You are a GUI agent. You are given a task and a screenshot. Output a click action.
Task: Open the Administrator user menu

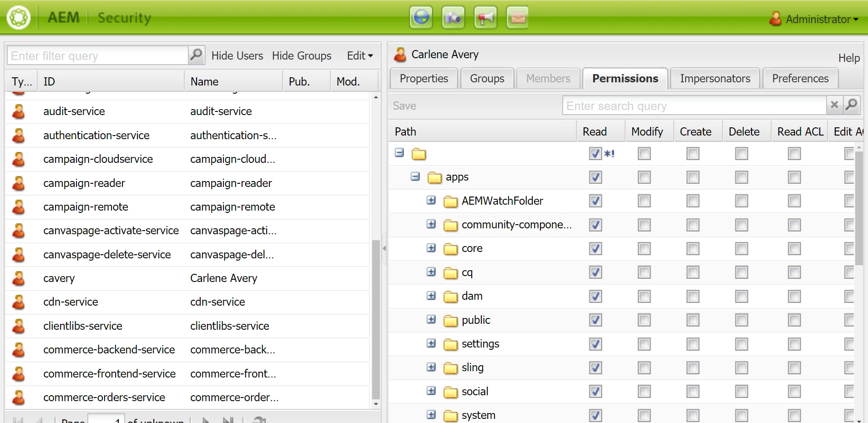coord(814,19)
